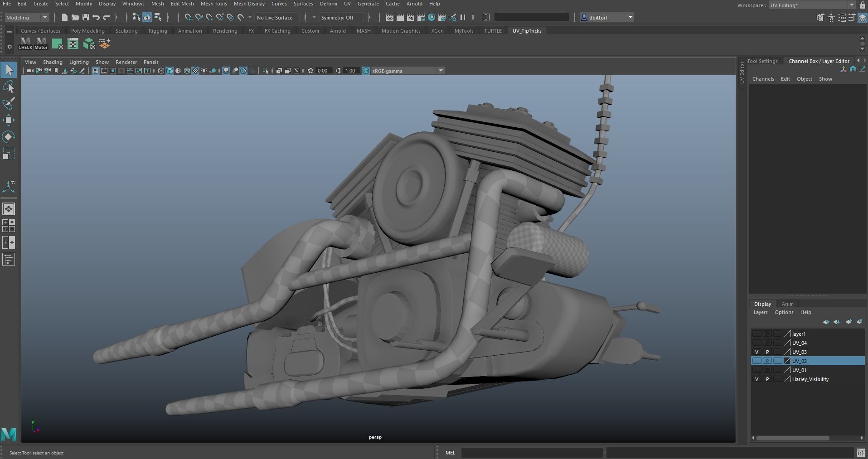The height and width of the screenshot is (459, 868).
Task: Click the MEL command line input
Action: tap(532, 452)
